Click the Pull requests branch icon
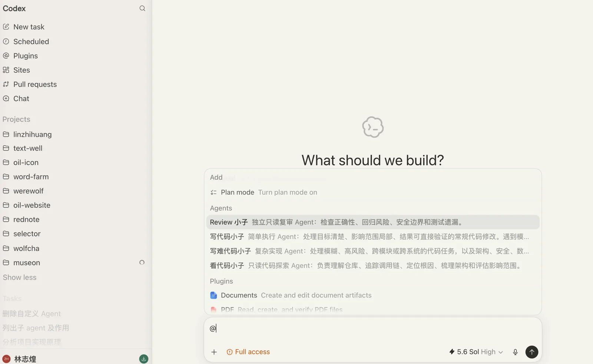This screenshot has height=364, width=593. 6,84
